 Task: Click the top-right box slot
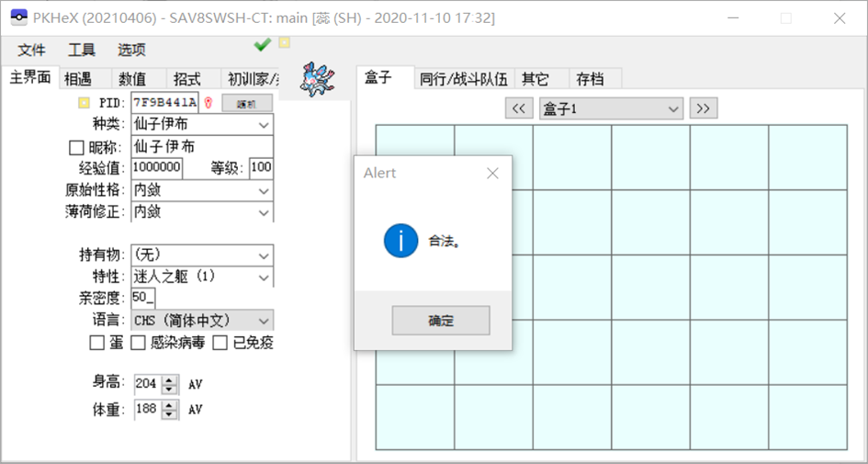(807, 157)
